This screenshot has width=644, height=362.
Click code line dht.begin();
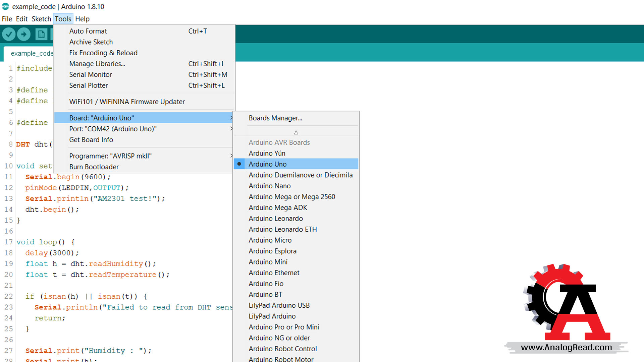[52, 209]
